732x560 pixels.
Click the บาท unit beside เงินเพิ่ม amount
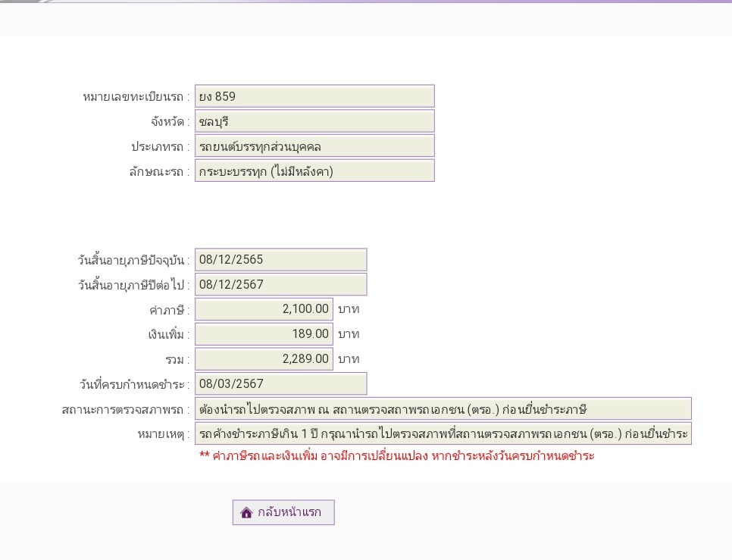click(x=349, y=334)
